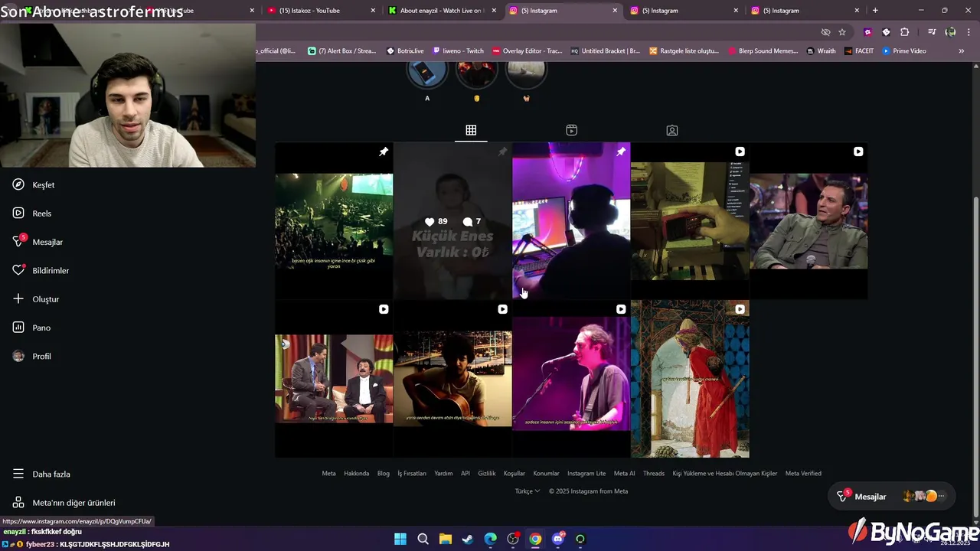Open Reels from the left sidebar
The height and width of the screenshot is (551, 980).
32,214
